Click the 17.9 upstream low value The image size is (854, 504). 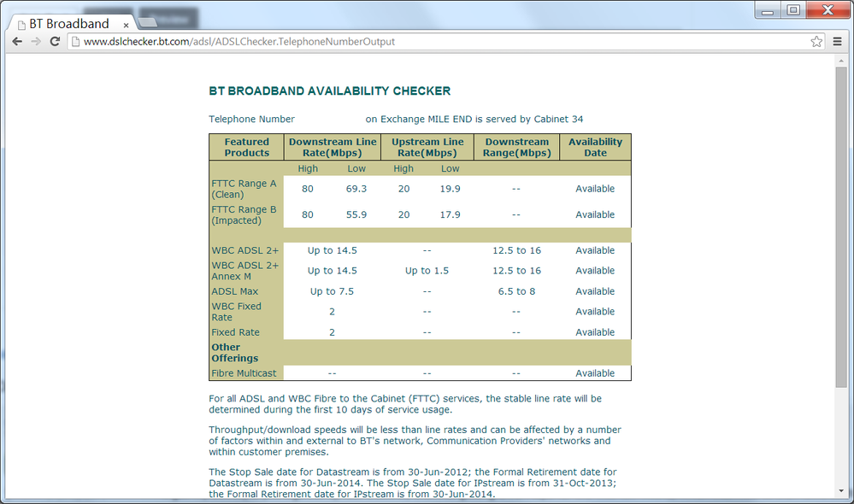click(x=450, y=215)
